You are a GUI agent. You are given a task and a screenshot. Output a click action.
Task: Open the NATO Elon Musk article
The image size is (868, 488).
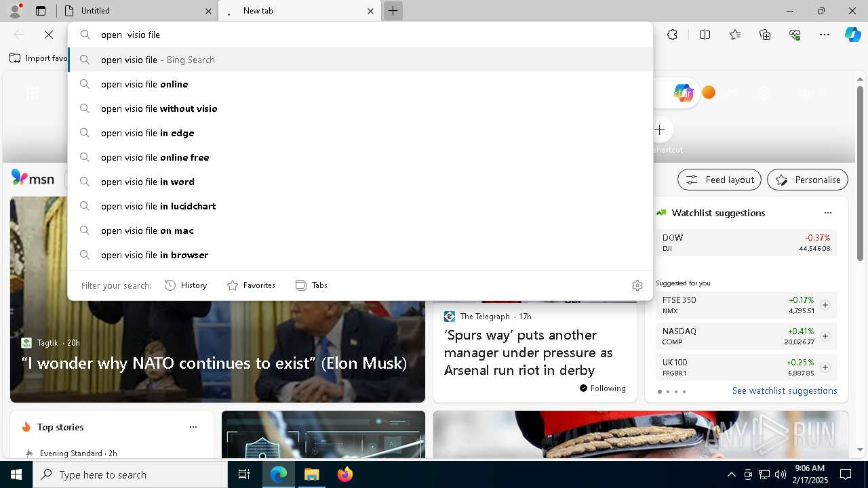tap(214, 363)
